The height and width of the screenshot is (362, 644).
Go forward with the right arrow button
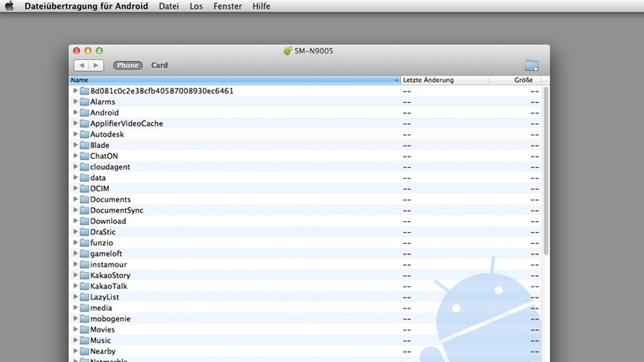(96, 65)
